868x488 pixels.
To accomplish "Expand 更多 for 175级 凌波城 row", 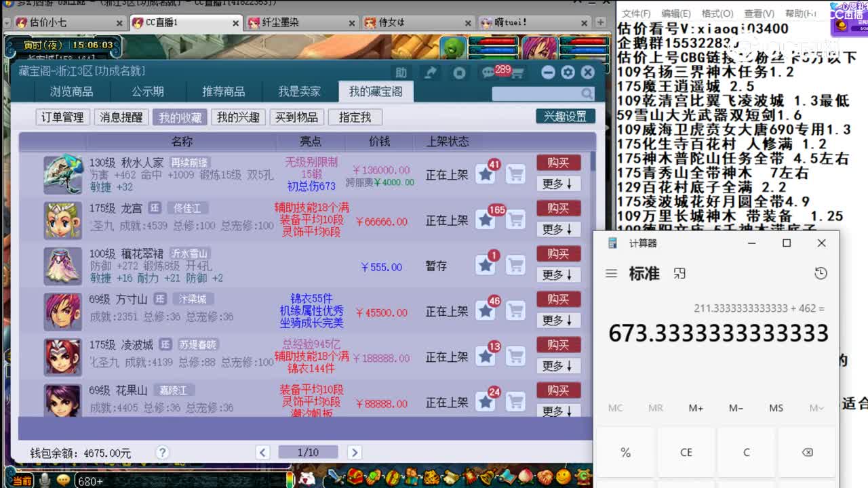I will coord(558,365).
